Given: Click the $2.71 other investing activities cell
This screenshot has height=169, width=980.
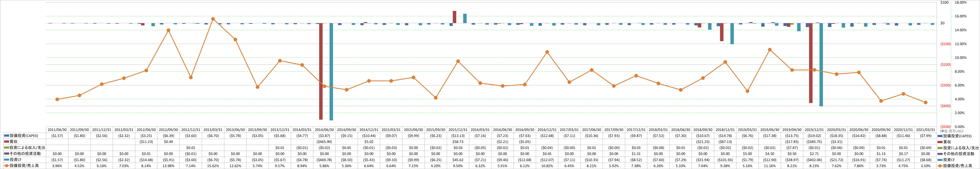Looking at the screenshot, I should (814, 154).
